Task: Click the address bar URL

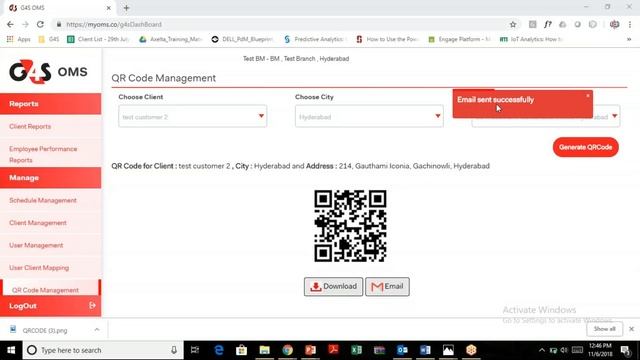Action: click(114, 24)
